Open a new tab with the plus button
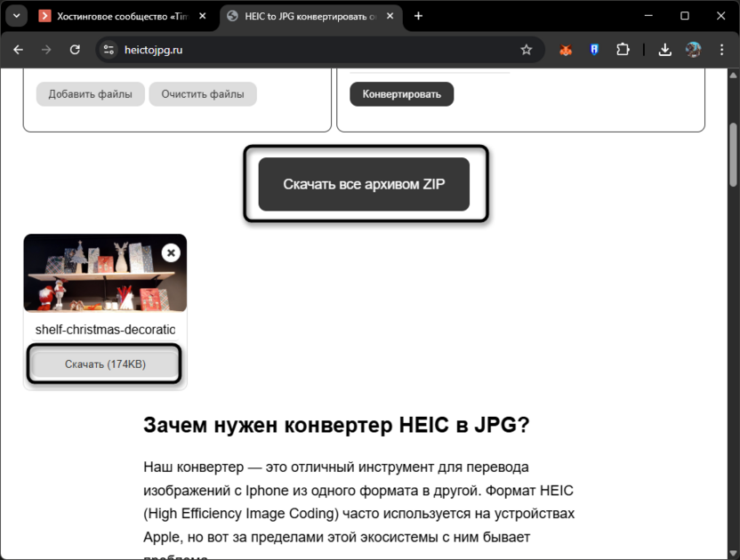Screen dimensions: 740x560 pos(418,15)
